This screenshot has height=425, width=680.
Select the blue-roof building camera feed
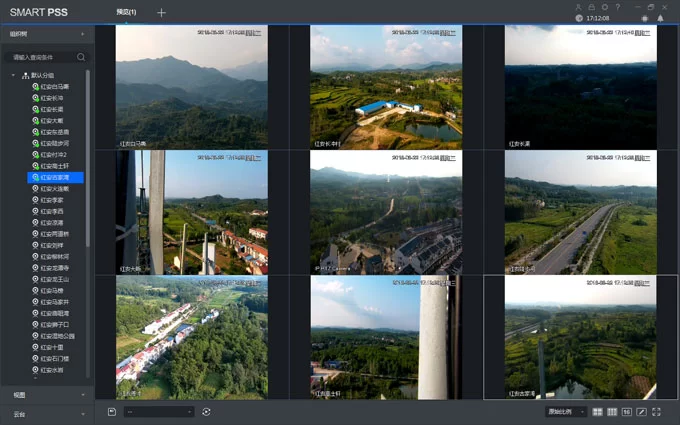pyautogui.click(x=386, y=87)
